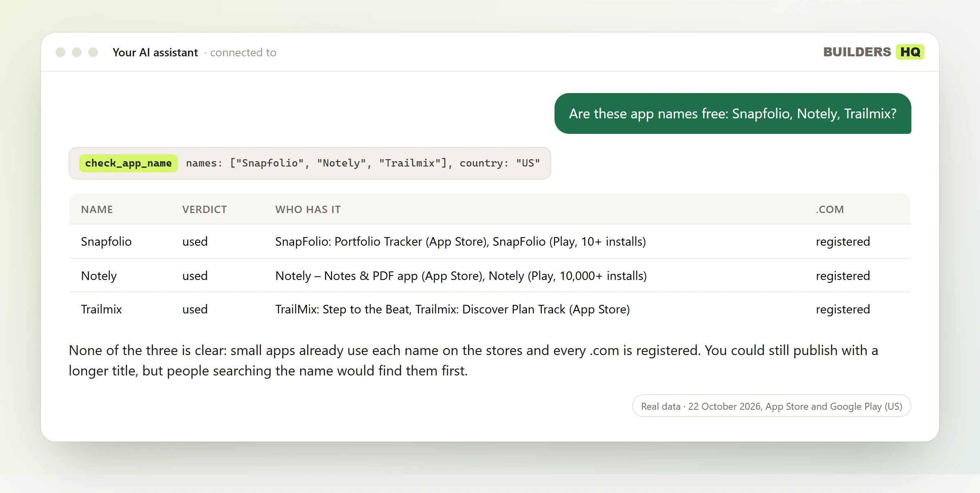Click the 'used' verdict in Trailmix row

click(x=195, y=309)
